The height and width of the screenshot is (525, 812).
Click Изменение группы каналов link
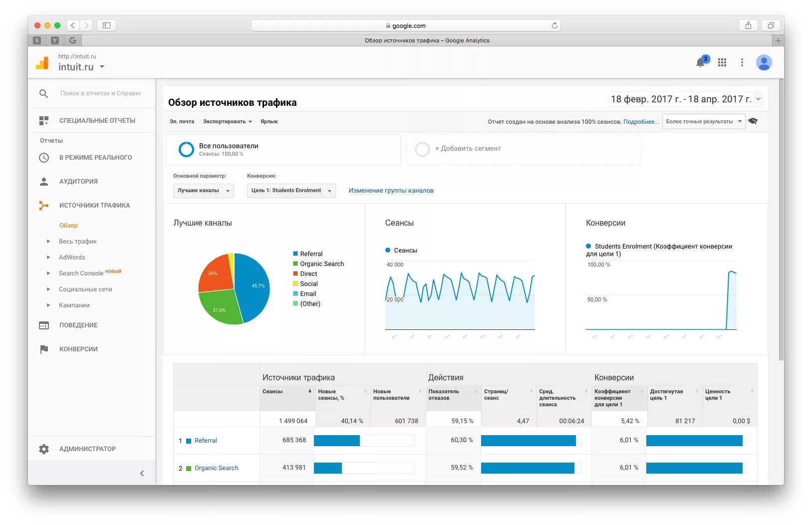point(391,191)
